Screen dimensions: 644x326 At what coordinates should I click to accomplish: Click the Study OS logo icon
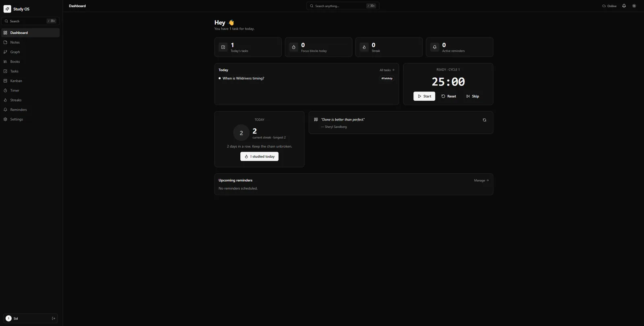tap(7, 9)
